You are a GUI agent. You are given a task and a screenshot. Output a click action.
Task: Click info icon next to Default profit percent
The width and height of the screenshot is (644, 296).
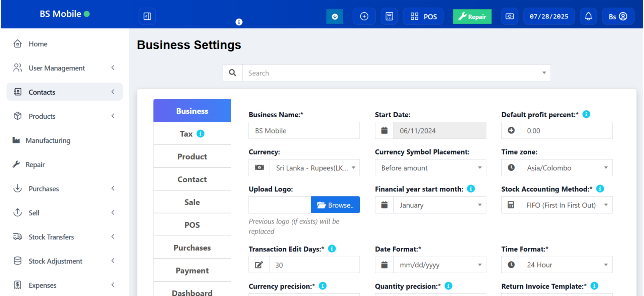point(586,114)
